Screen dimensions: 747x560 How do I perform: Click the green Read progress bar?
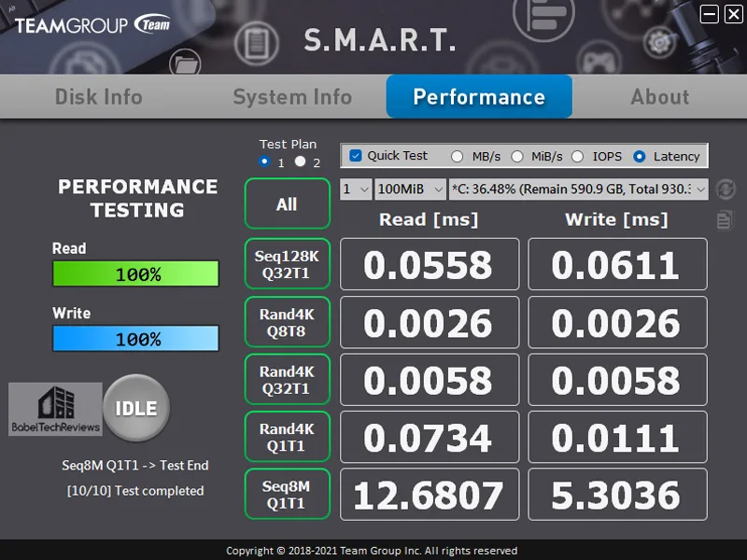tap(135, 273)
